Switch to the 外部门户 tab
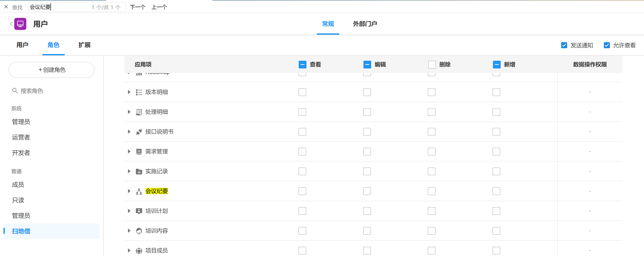 [365, 24]
